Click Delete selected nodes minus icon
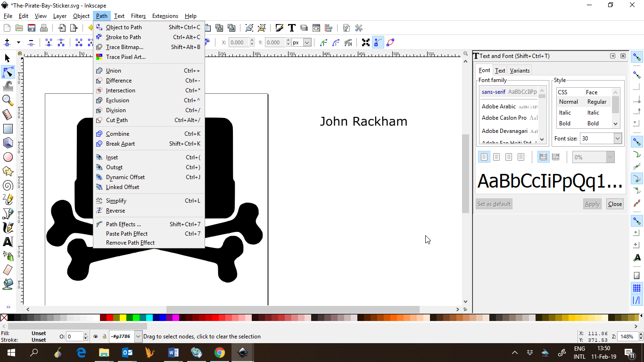Viewport: 644px width, 362px height. pyautogui.click(x=32, y=42)
